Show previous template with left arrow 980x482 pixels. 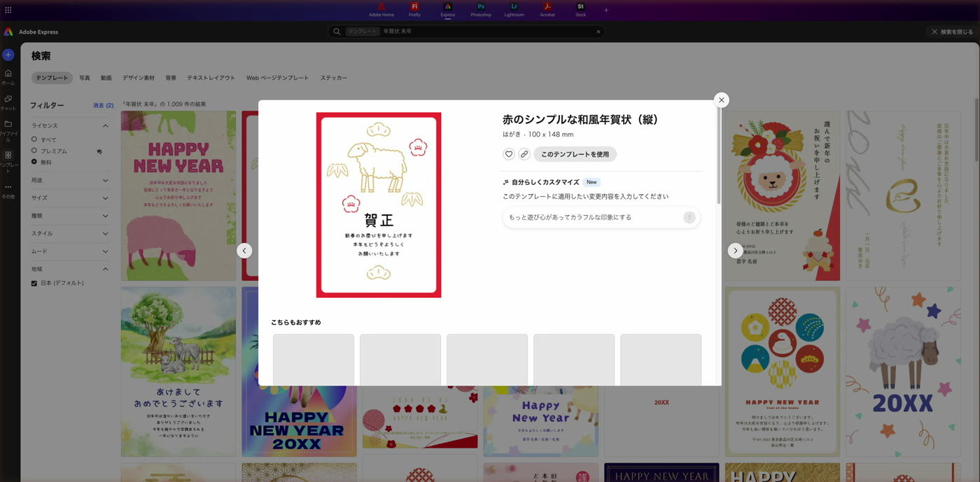click(x=244, y=251)
